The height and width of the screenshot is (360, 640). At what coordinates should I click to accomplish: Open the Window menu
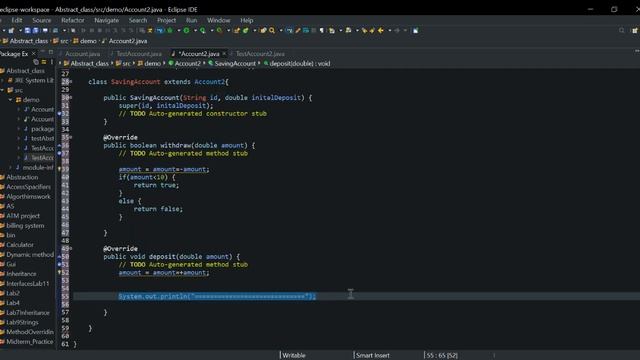click(x=218, y=20)
